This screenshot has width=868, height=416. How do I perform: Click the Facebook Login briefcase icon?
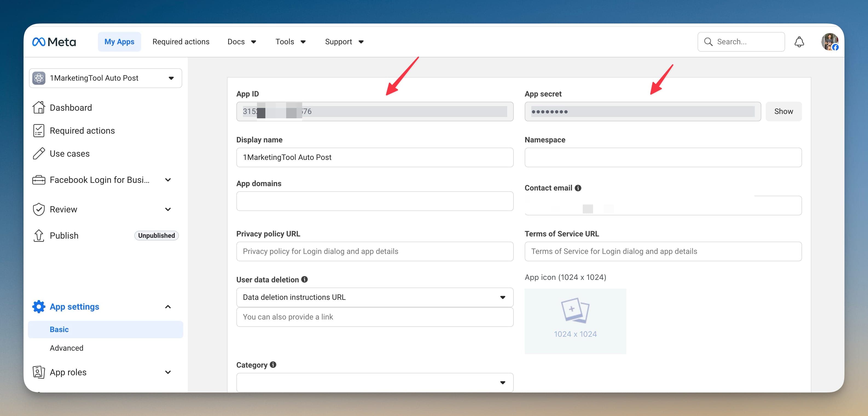(x=39, y=180)
